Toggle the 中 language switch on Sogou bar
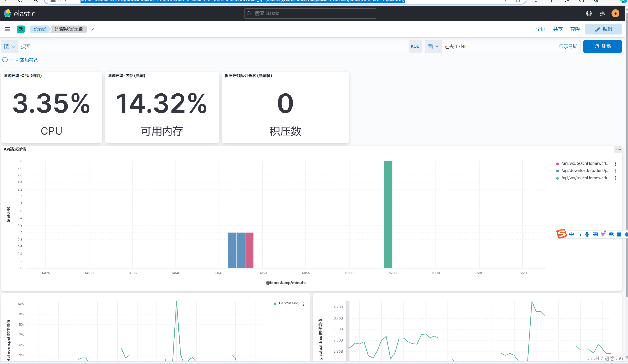This screenshot has width=628, height=364. tap(571, 234)
